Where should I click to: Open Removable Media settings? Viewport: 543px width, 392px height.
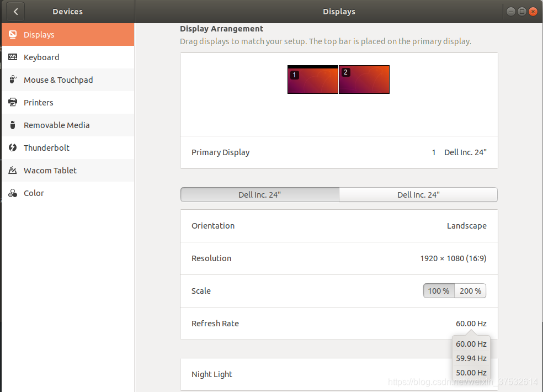(x=68, y=125)
